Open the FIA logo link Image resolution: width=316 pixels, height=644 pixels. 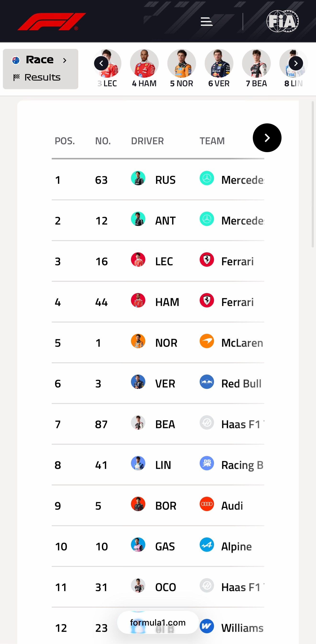pyautogui.click(x=282, y=21)
